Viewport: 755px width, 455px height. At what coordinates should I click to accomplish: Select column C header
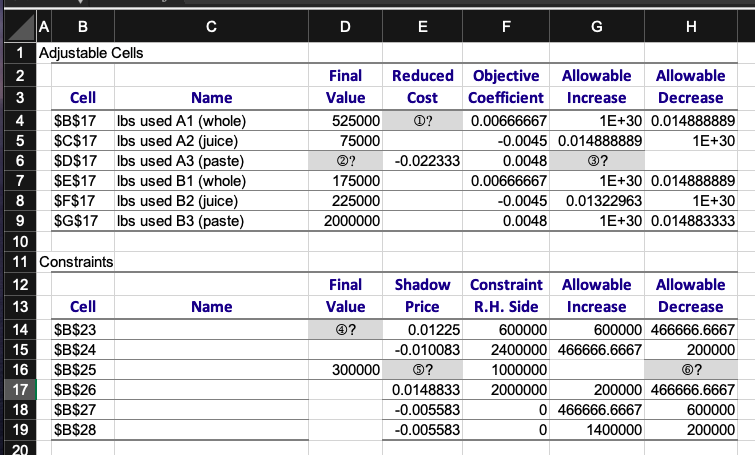[x=211, y=26]
